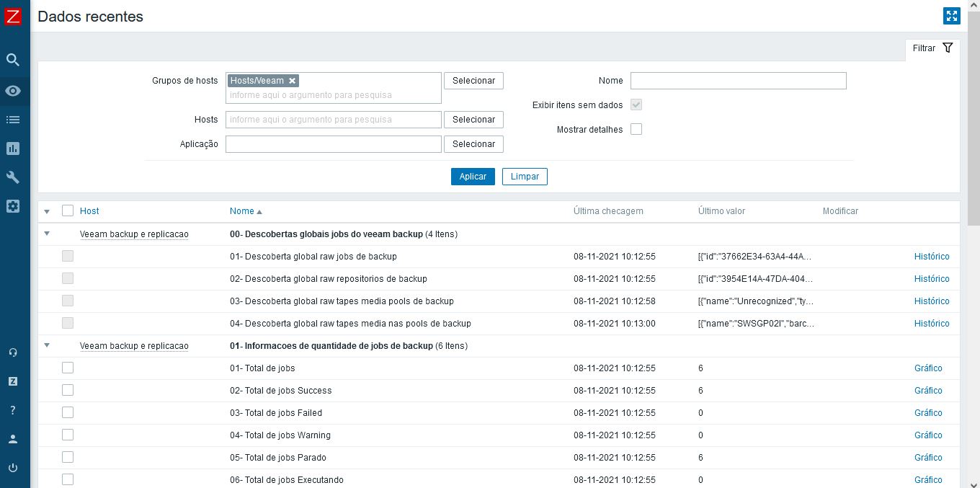980x488 pixels.
Task: Click the Zabbix Share Z icon
Action: 13,381
